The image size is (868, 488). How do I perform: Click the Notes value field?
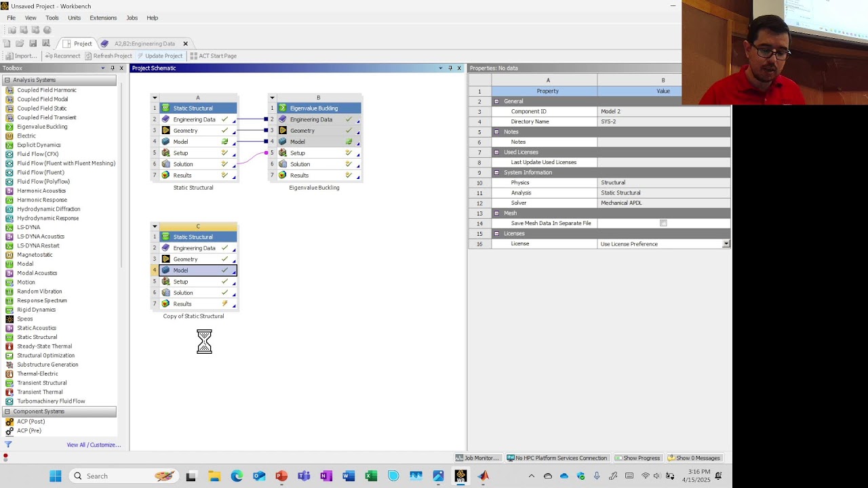(x=663, y=142)
